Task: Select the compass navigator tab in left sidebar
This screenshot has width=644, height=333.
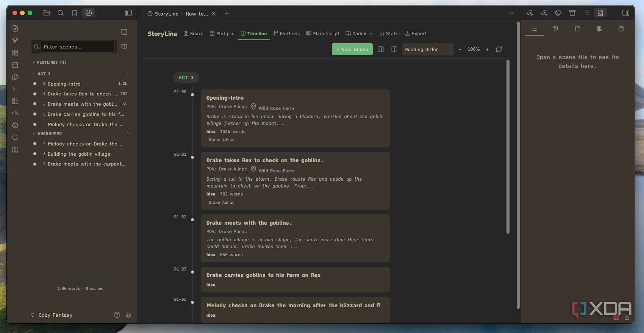Action: [x=89, y=13]
